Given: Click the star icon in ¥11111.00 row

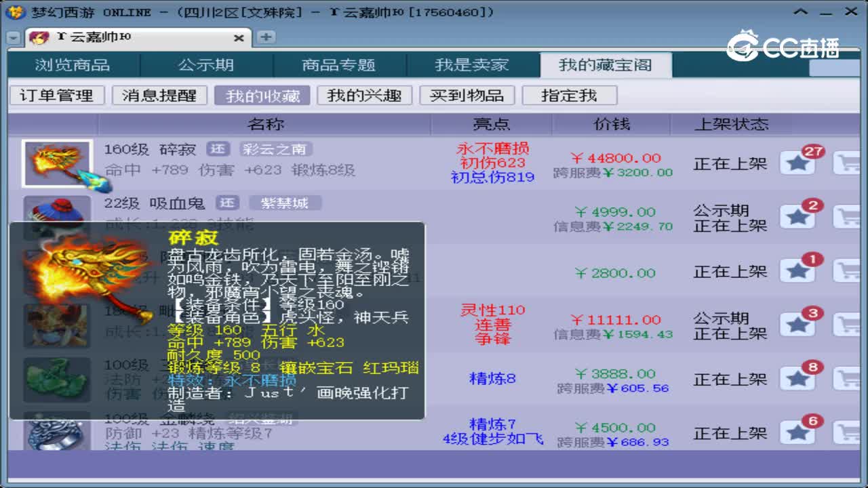Looking at the screenshot, I should coord(797,325).
